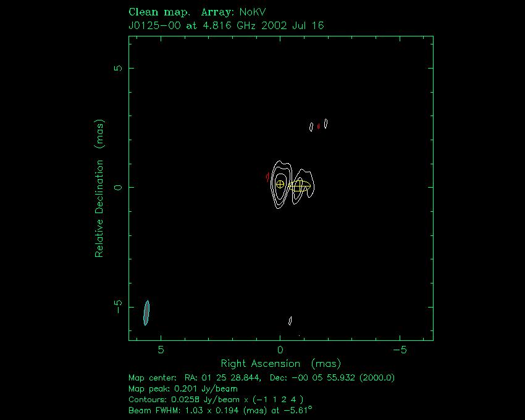This screenshot has height=420, width=525.
Task: Click the small white contour below the source
Action: pyautogui.click(x=290, y=321)
